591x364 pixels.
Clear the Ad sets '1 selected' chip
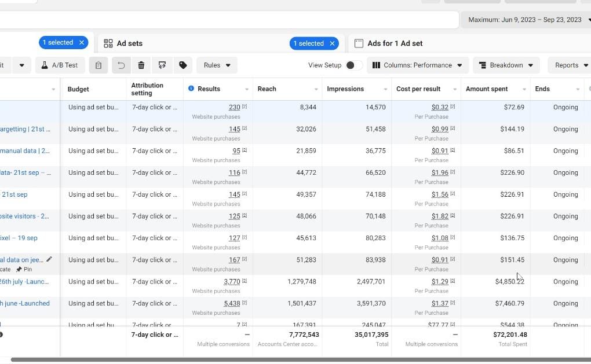(333, 43)
